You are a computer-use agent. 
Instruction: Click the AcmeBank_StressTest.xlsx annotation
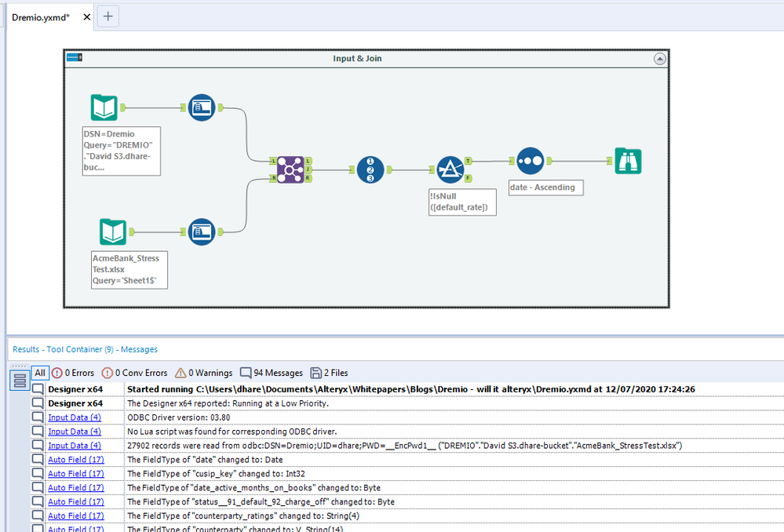point(129,270)
